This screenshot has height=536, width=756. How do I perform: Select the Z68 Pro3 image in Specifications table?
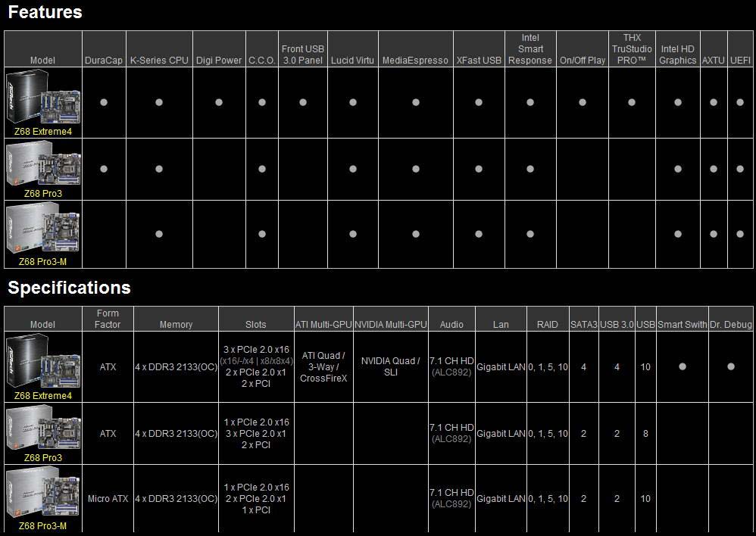[42, 428]
